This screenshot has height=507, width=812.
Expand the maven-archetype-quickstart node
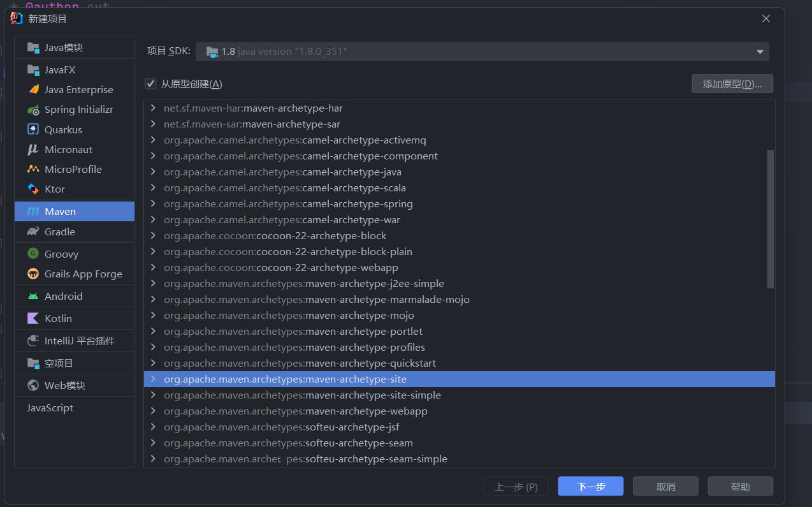click(153, 363)
